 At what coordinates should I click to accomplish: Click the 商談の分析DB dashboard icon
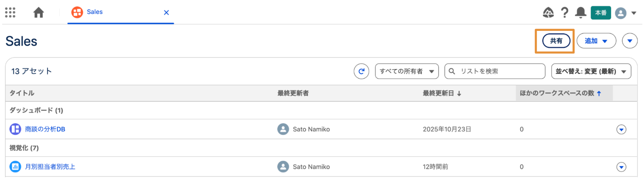point(15,129)
